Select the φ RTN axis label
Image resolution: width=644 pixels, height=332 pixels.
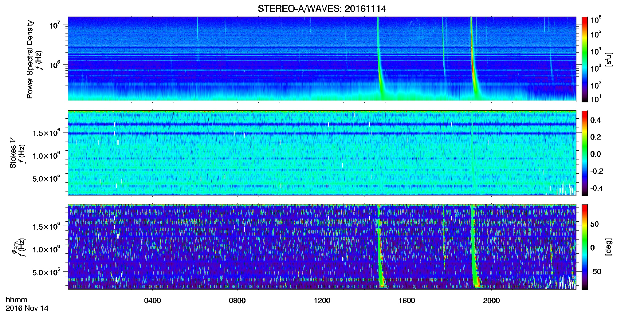pos(14,247)
